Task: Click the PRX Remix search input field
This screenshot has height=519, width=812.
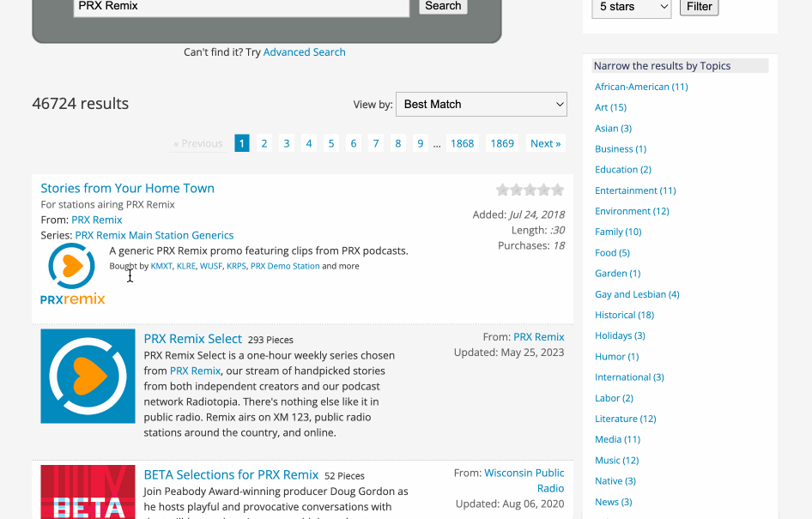Action: click(241, 7)
